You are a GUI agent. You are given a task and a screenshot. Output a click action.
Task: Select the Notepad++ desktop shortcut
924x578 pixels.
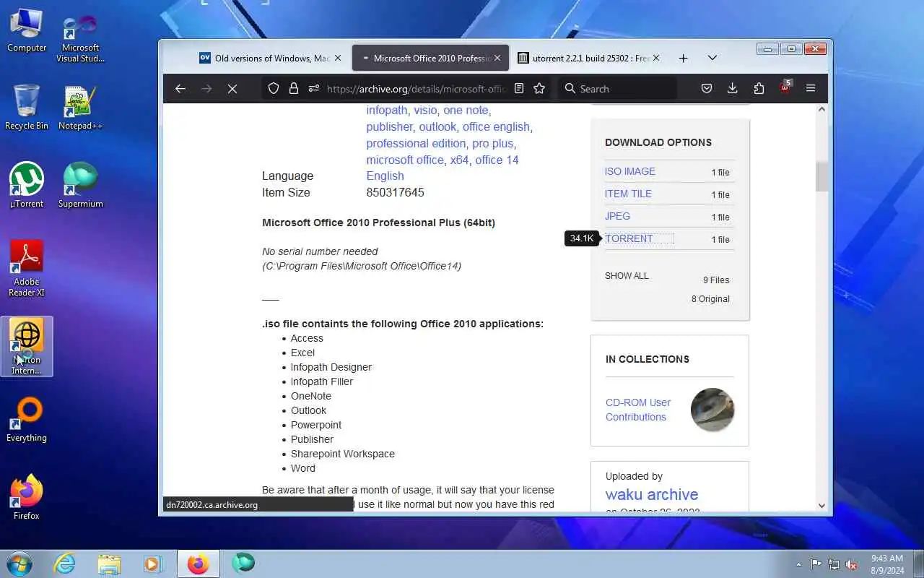pos(80,107)
